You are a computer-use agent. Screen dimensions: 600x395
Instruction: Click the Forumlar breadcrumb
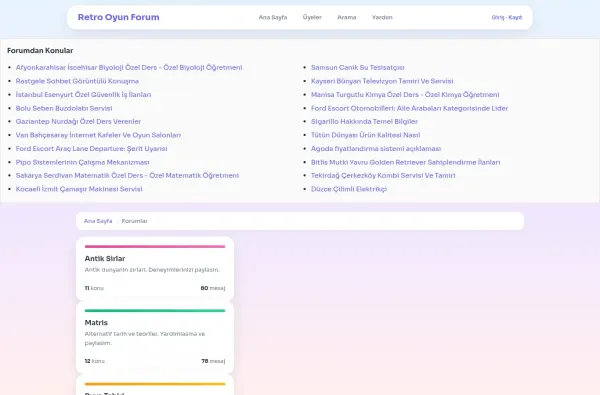[x=134, y=221]
